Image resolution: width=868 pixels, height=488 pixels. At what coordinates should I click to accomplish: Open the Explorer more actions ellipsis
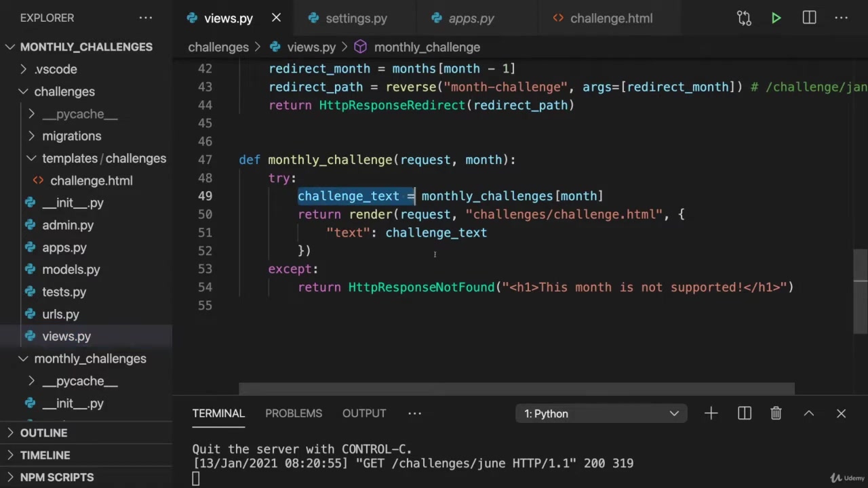click(146, 18)
